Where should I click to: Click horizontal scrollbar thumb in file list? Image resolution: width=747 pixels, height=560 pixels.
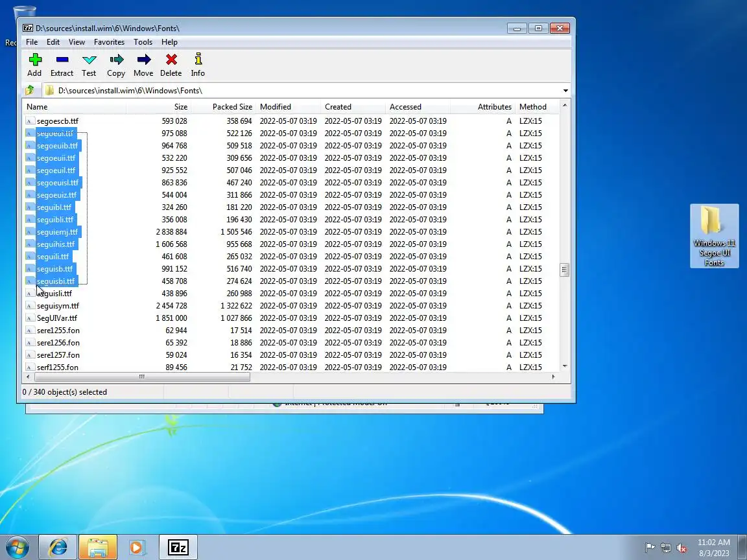142,377
